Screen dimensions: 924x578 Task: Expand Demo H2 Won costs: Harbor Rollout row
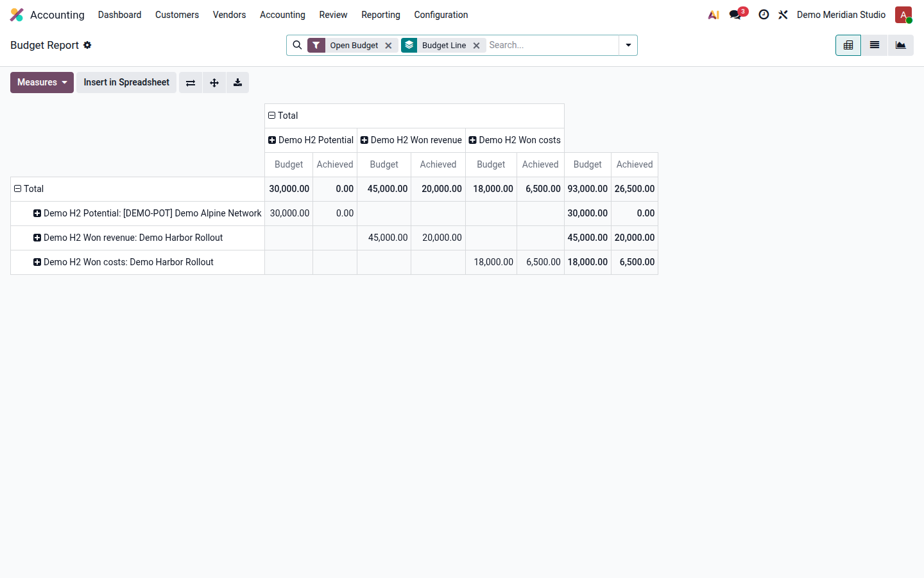pos(137,262)
